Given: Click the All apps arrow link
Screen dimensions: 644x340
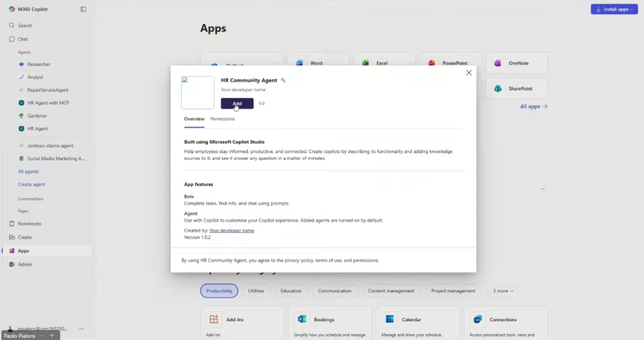Looking at the screenshot, I should (533, 106).
